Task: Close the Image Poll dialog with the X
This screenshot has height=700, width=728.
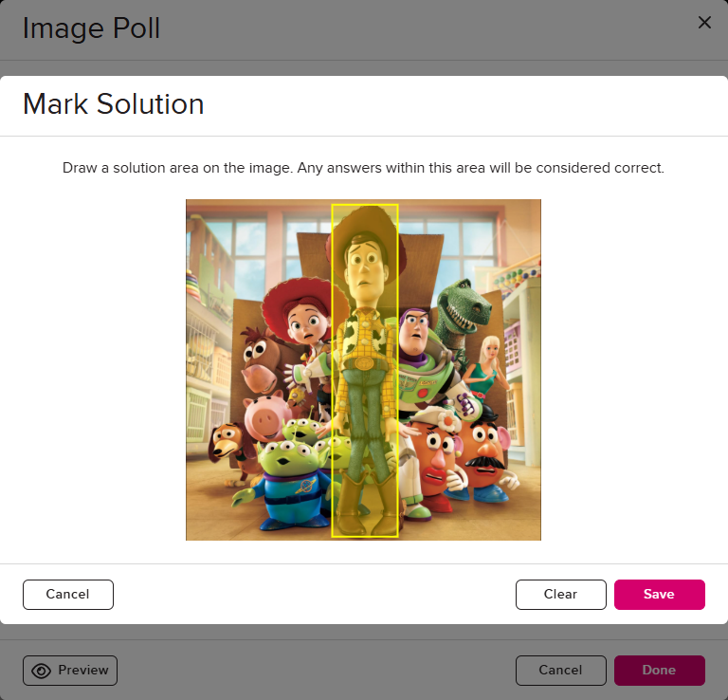Action: pos(704,23)
